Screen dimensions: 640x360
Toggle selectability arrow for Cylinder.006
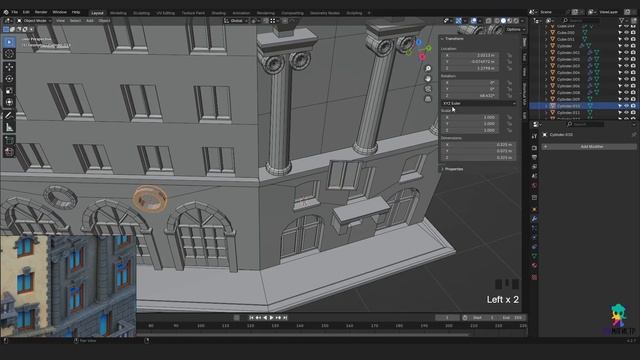pyautogui.click(x=620, y=86)
